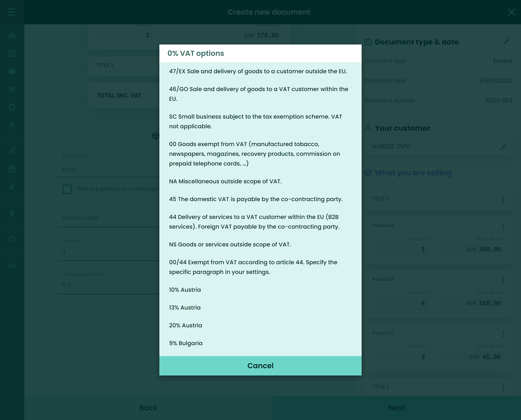Open the Product C three-dot menu
Image resolution: width=521 pixels, height=420 pixels.
(x=503, y=334)
